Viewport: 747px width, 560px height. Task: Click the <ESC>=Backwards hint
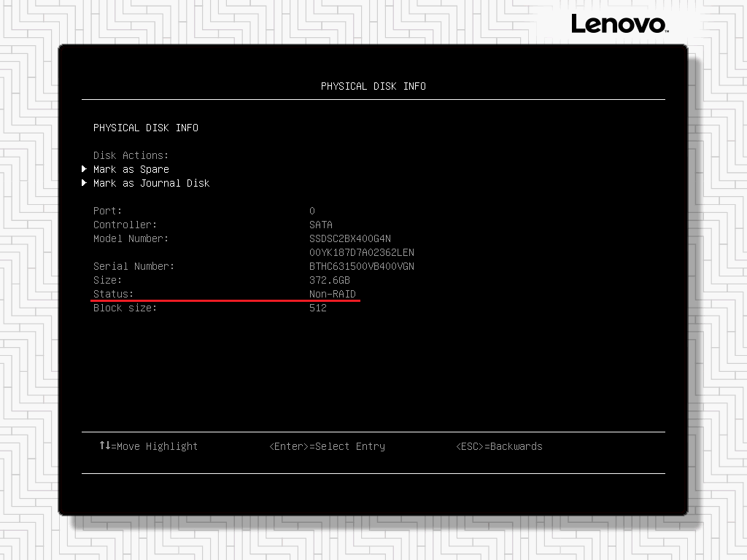coord(499,446)
